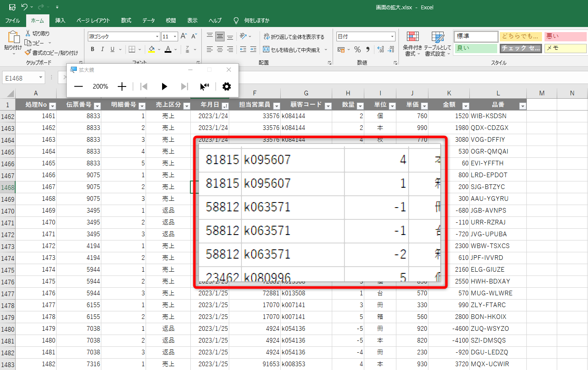The width and height of the screenshot is (588, 370).
Task: Apply percent style number format
Action: click(358, 50)
